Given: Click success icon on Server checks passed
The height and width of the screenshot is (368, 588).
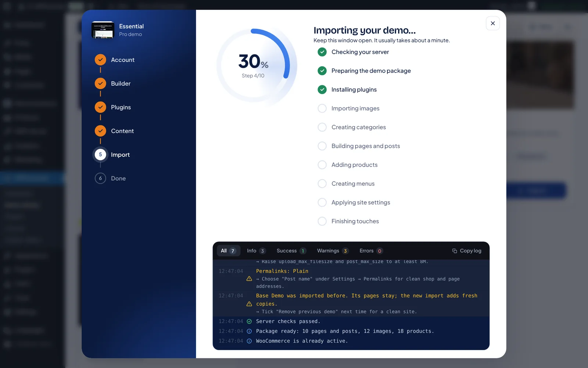Looking at the screenshot, I should (249, 321).
